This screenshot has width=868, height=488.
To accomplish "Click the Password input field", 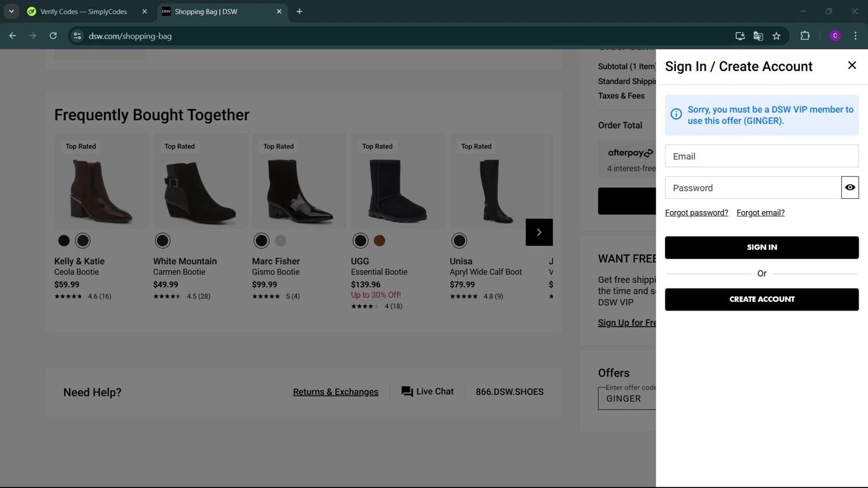I will click(753, 188).
